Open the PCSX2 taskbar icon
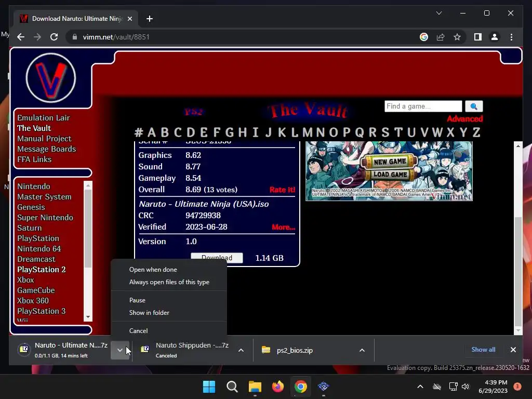532x399 pixels. point(323,387)
